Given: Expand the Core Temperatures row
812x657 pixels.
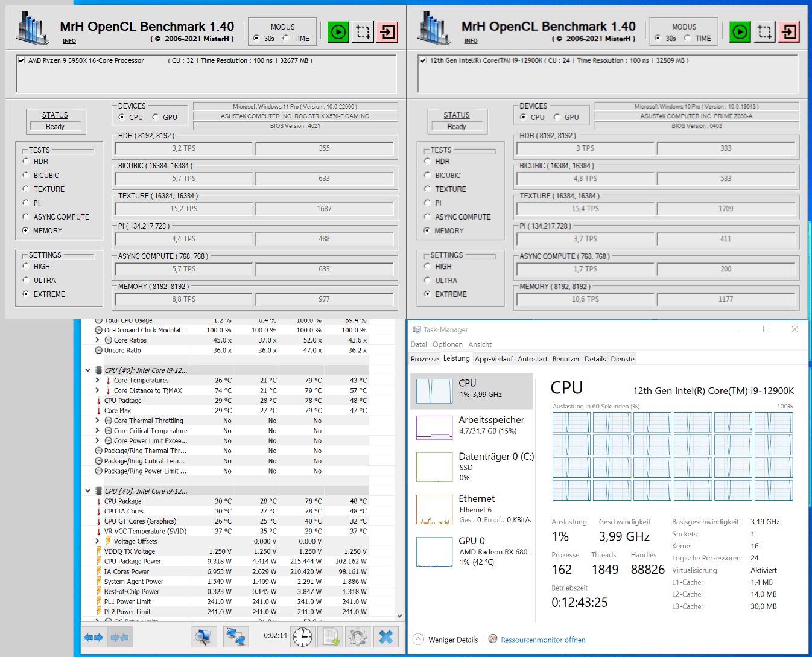Looking at the screenshot, I should coord(97,381).
